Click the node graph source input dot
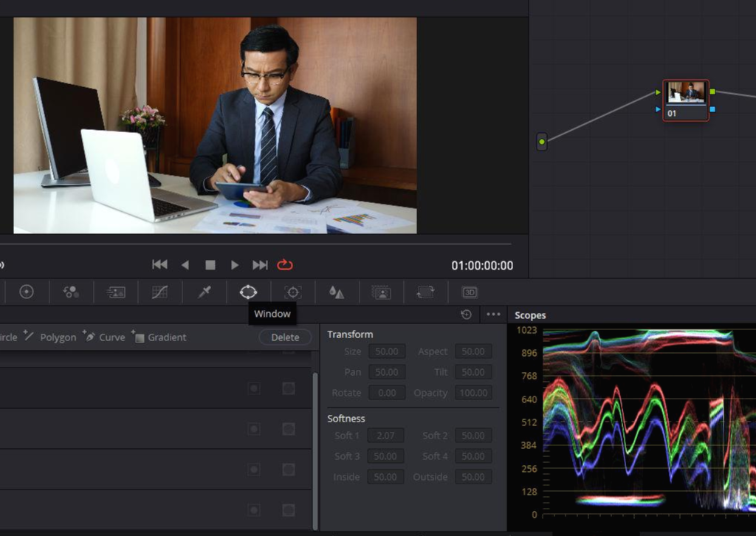Viewport: 756px width, 536px height. click(542, 142)
